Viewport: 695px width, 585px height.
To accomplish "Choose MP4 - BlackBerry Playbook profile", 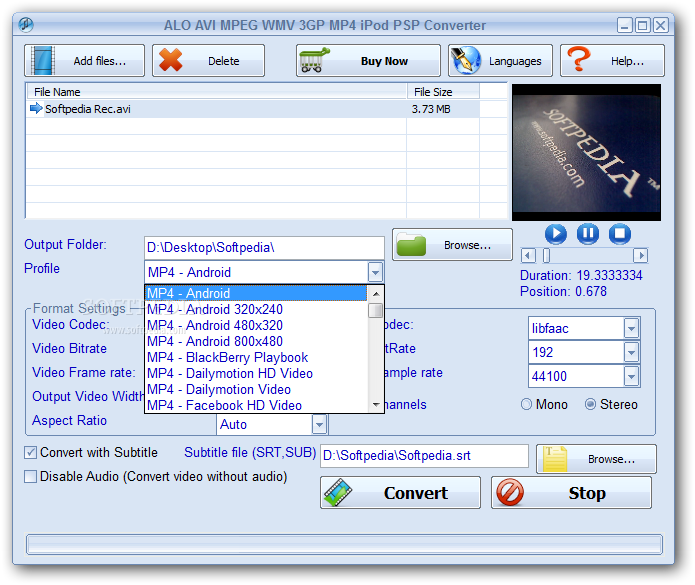I will pyautogui.click(x=257, y=357).
